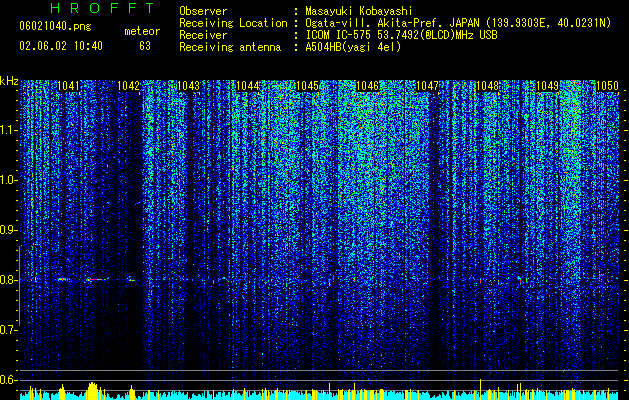Click the red meteor echo after 1041

pos(96,279)
